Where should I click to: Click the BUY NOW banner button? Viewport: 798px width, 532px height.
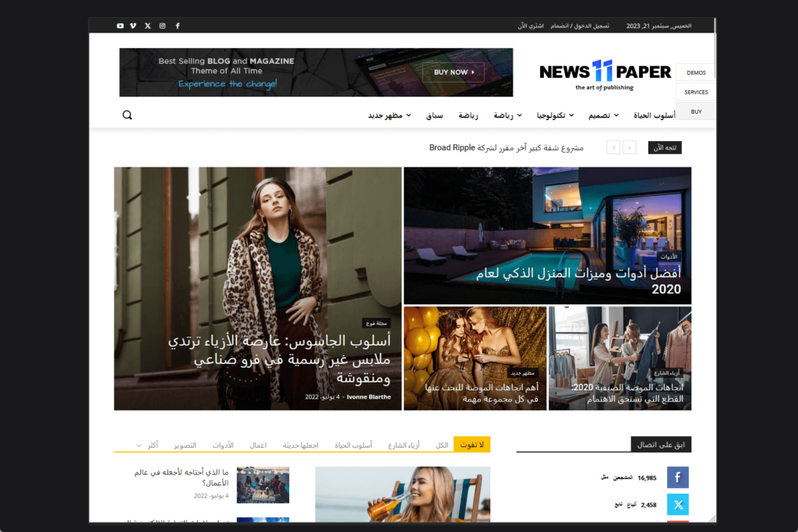tap(454, 72)
